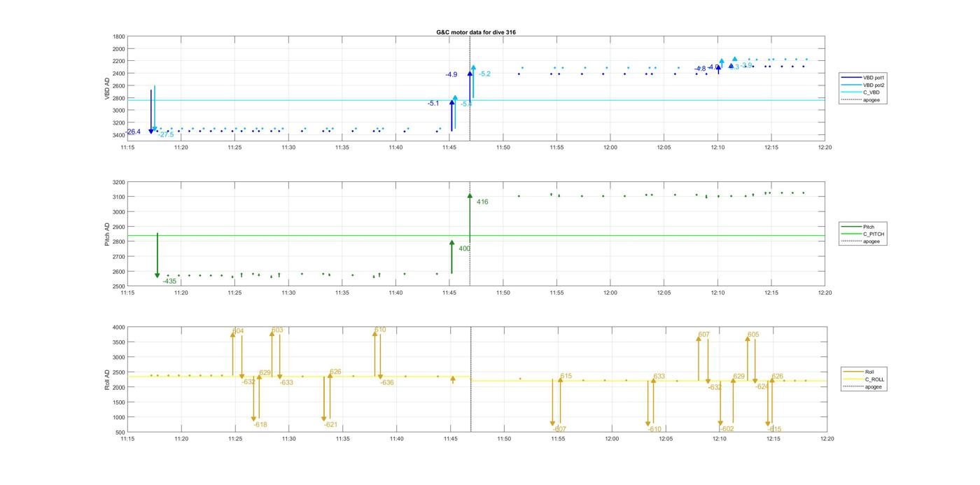
Task: Select "VBD pot2" in the top legend
Action: tap(874, 85)
